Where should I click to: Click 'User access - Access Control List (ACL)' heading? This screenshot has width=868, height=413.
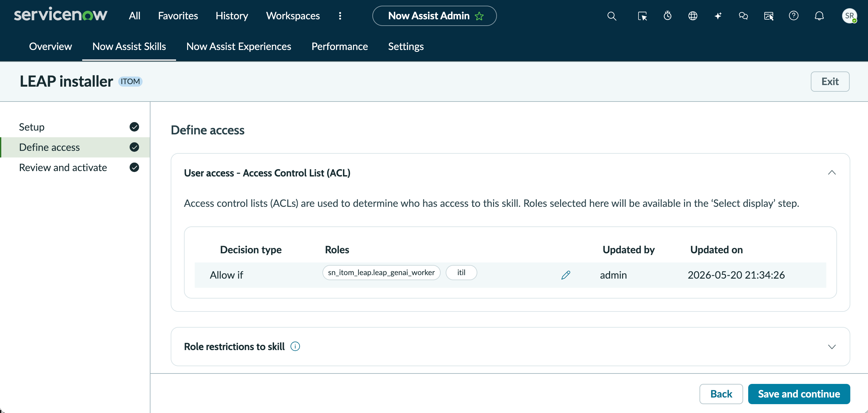click(267, 173)
